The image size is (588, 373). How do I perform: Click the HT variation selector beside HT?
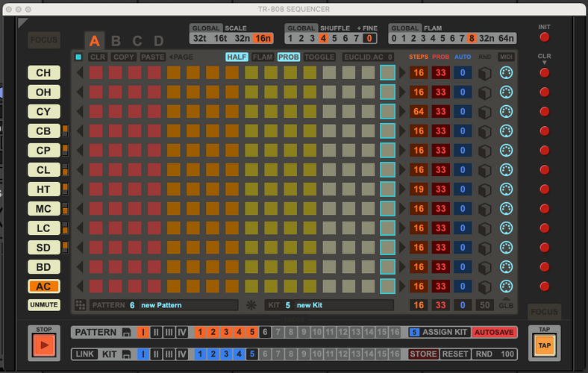[65, 189]
